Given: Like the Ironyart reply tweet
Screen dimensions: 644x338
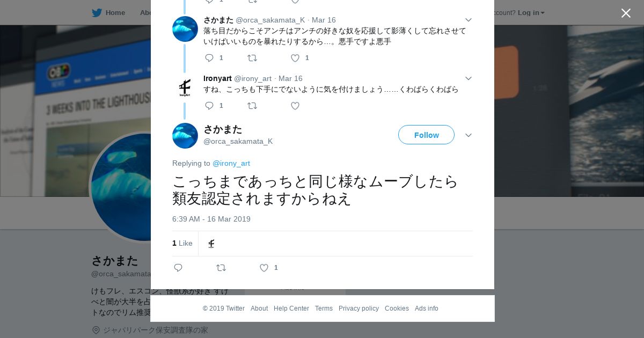Looking at the screenshot, I should tap(295, 106).
